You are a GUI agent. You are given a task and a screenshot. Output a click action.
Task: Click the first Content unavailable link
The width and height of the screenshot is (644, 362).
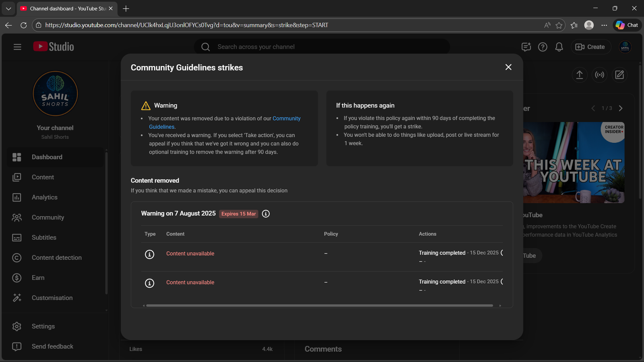pyautogui.click(x=190, y=253)
